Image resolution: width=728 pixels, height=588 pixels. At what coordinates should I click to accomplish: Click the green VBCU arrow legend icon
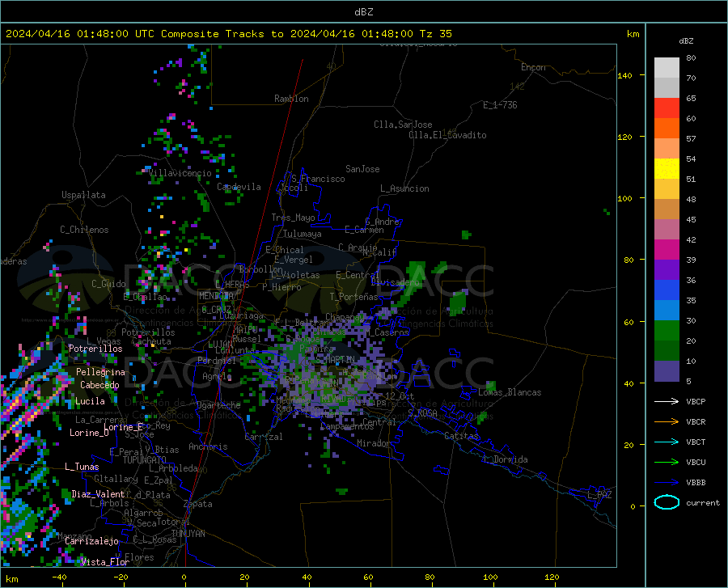coord(667,463)
